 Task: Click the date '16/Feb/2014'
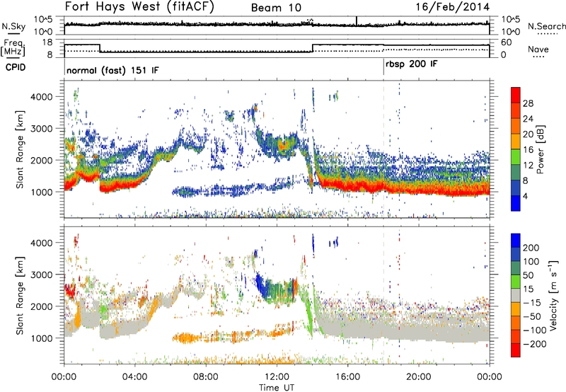453,7
